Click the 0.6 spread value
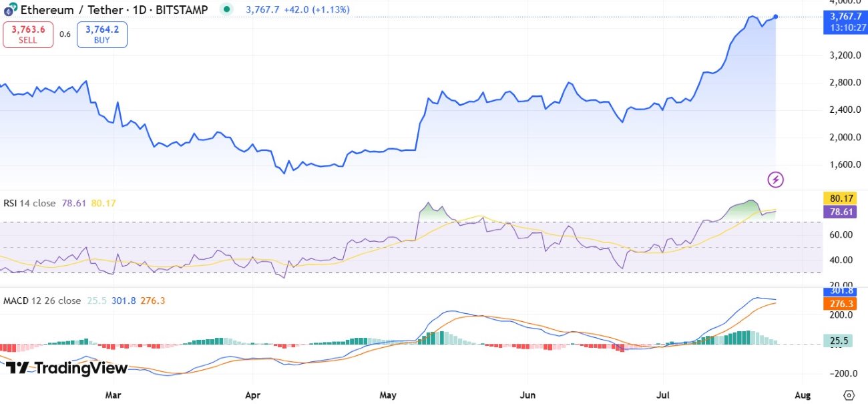Image resolution: width=868 pixels, height=404 pixels. pyautogui.click(x=65, y=34)
